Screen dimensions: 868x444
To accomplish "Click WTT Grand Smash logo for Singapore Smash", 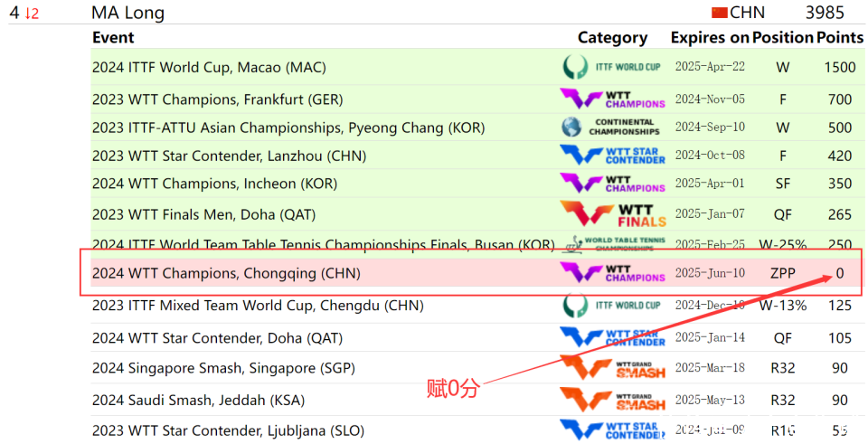I will [x=612, y=368].
